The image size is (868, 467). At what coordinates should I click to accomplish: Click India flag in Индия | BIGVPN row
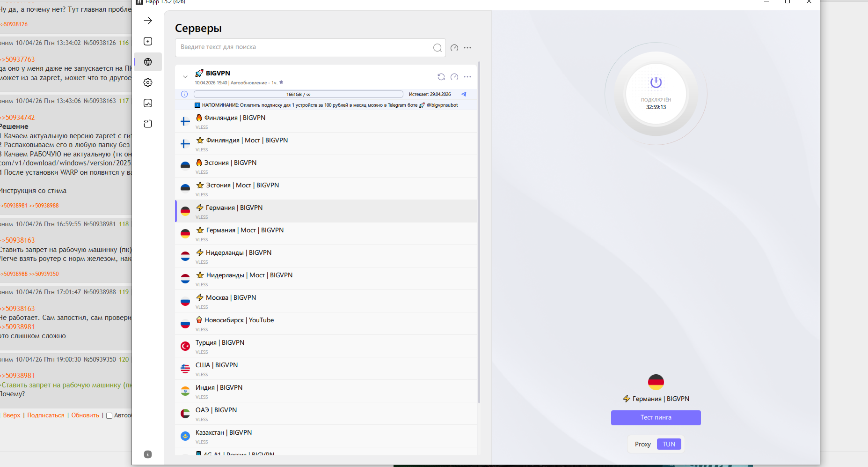pyautogui.click(x=185, y=391)
